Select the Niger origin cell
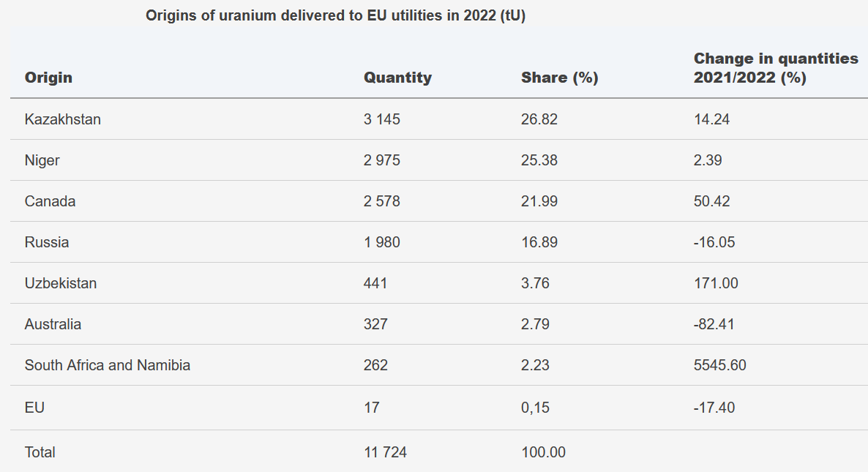The height and width of the screenshot is (472, 868). 42,160
